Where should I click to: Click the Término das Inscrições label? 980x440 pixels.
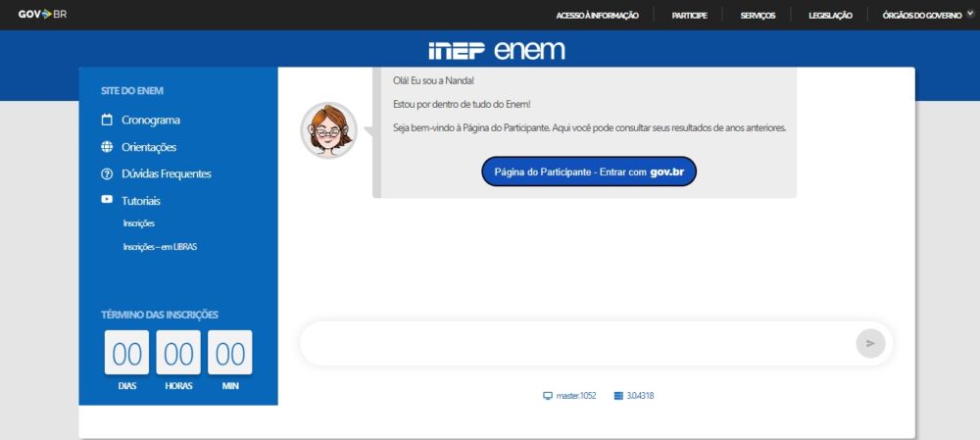click(x=160, y=315)
